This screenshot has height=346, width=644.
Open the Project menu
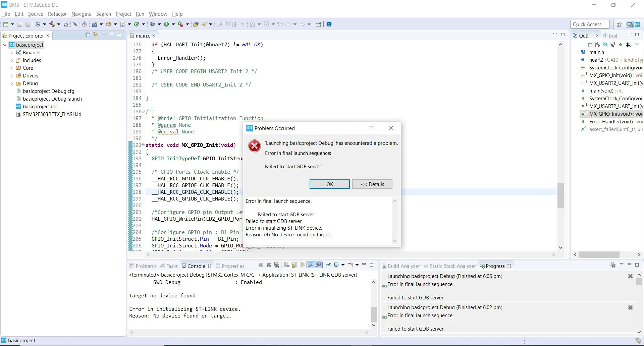pos(123,14)
